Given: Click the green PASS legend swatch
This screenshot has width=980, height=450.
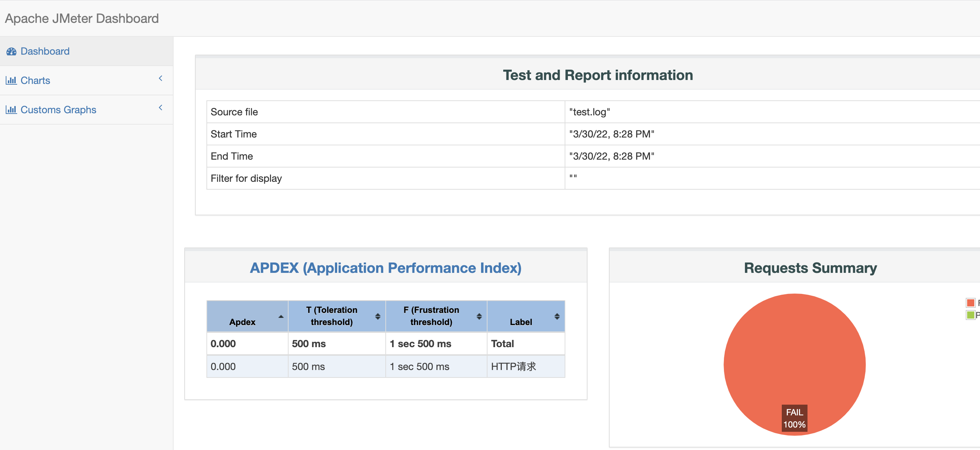Looking at the screenshot, I should (x=970, y=315).
